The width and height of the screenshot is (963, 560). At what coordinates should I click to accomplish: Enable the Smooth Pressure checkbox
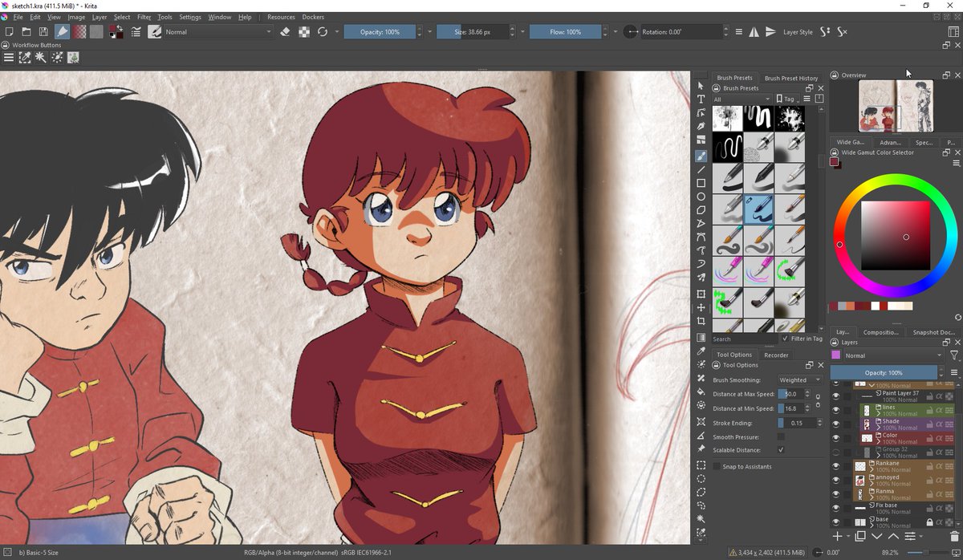(781, 436)
